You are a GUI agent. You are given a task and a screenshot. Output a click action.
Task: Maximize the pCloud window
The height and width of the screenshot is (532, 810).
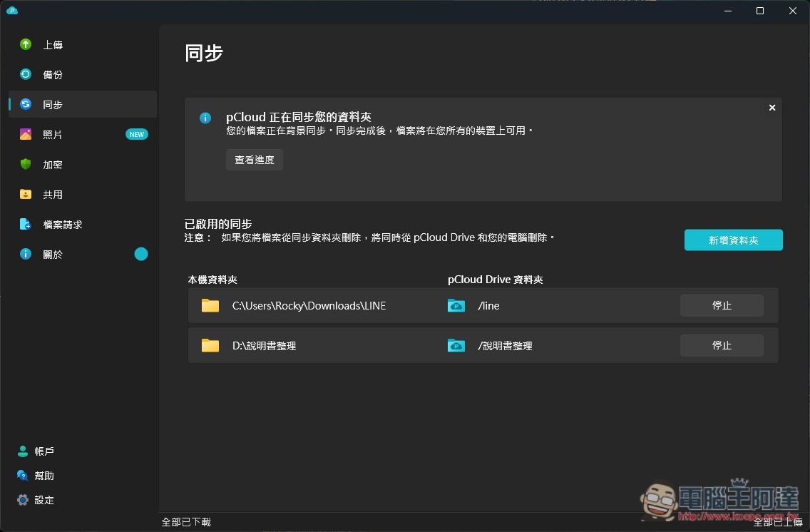(760, 10)
